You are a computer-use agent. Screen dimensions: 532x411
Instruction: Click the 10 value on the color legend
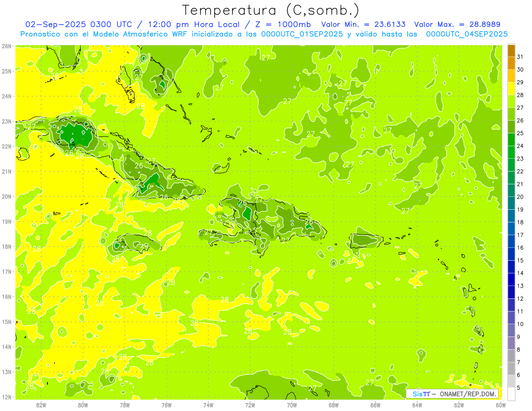tap(520, 324)
